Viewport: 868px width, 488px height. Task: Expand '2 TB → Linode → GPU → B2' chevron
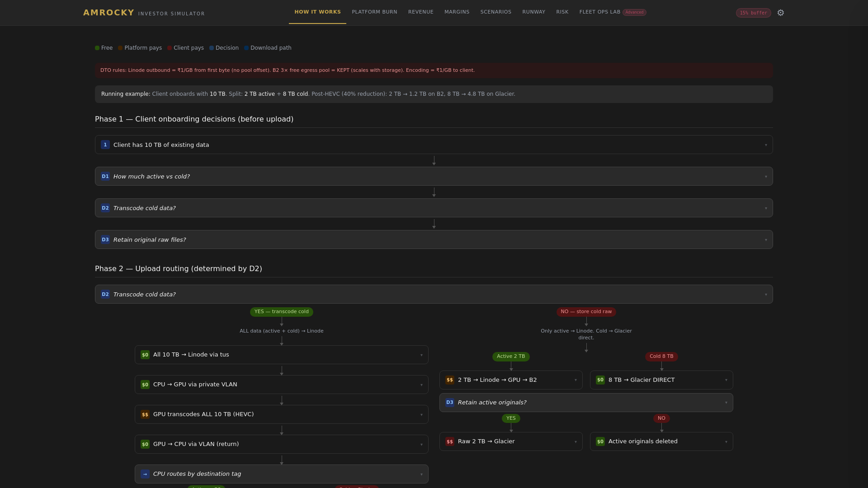[x=576, y=380]
